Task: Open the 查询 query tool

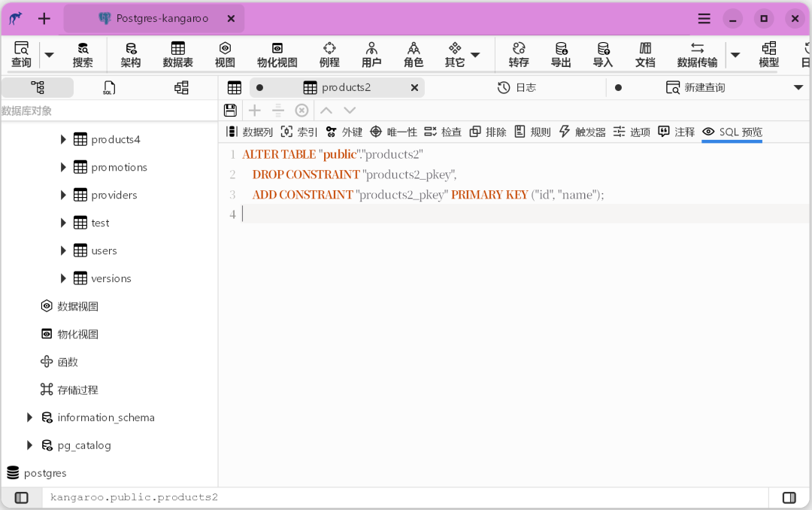Action: 21,54
